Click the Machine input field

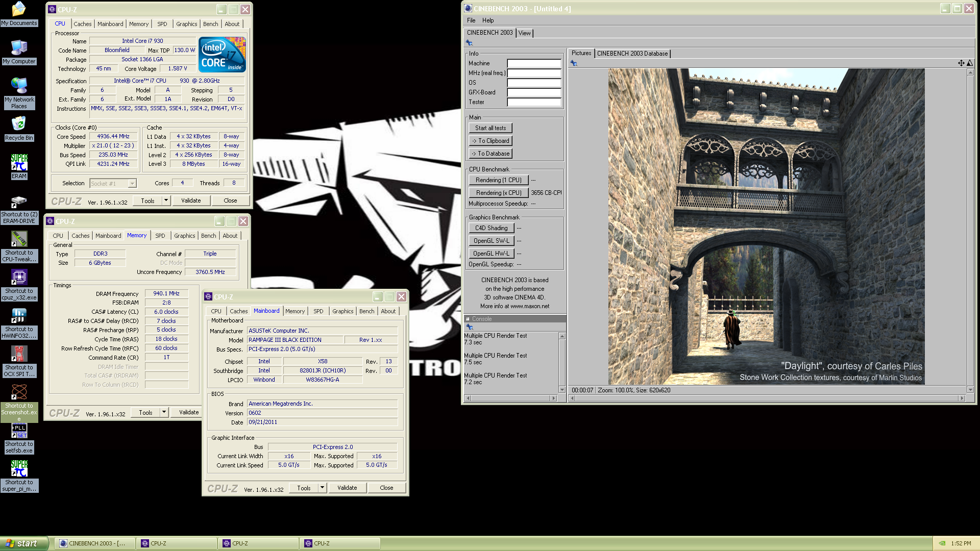pyautogui.click(x=534, y=63)
